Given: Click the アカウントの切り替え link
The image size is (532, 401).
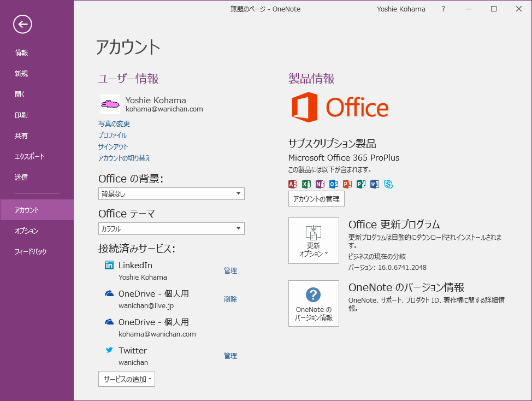Looking at the screenshot, I should click(x=124, y=158).
